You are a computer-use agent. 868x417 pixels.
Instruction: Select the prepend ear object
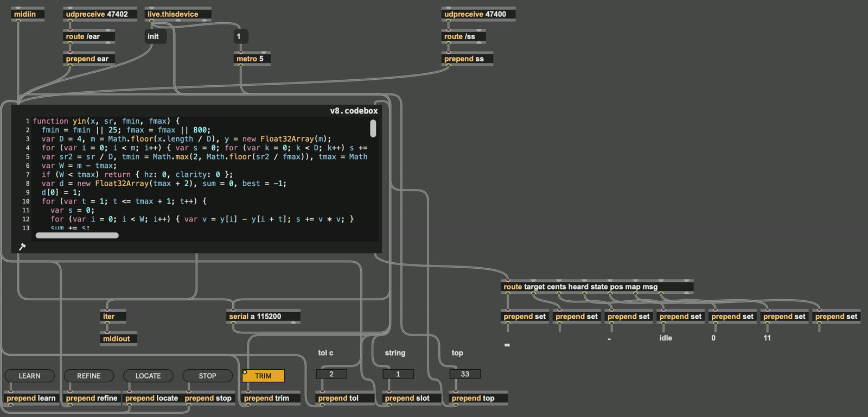[89, 59]
